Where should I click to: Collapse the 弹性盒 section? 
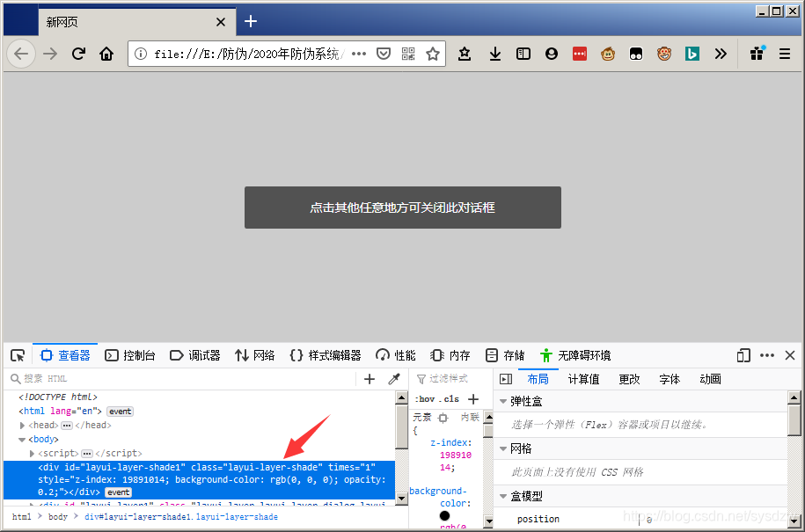point(503,400)
